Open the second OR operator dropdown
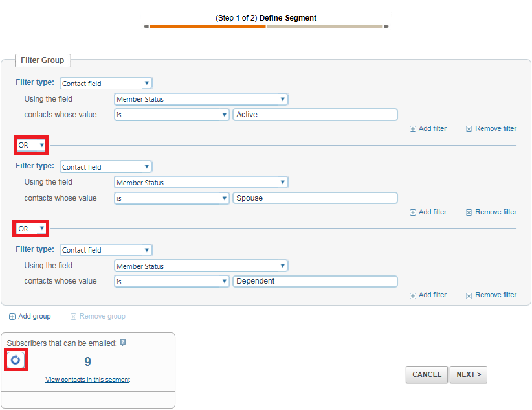532x410 pixels. (x=32, y=229)
